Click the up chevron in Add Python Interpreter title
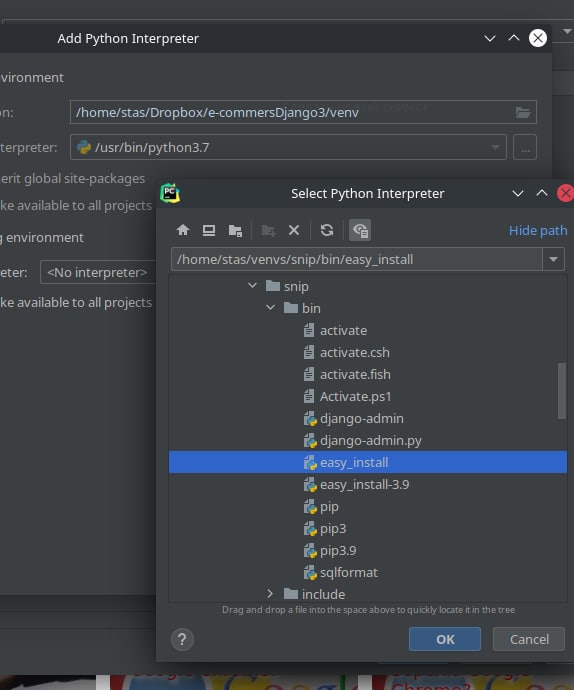The height and width of the screenshot is (690, 574). (514, 38)
